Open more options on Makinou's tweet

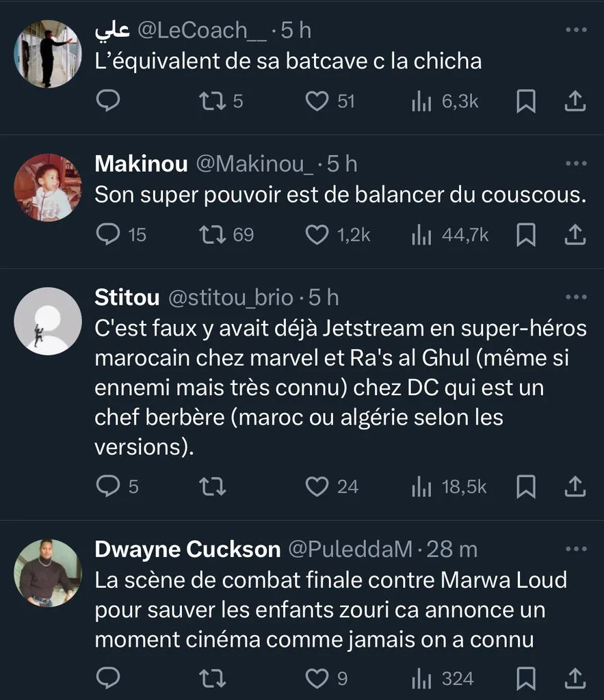[576, 163]
